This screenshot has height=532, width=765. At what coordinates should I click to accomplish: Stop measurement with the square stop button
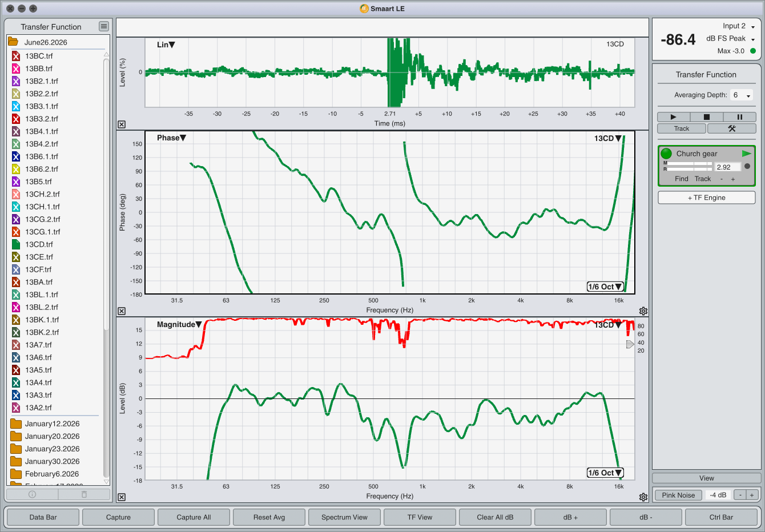point(706,117)
